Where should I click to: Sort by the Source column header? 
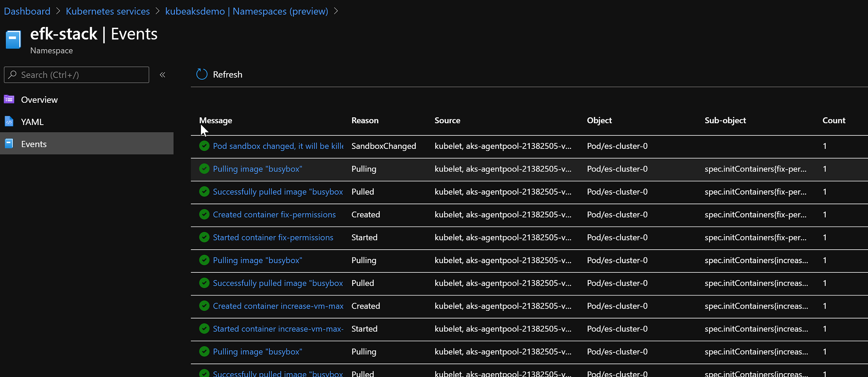point(447,120)
